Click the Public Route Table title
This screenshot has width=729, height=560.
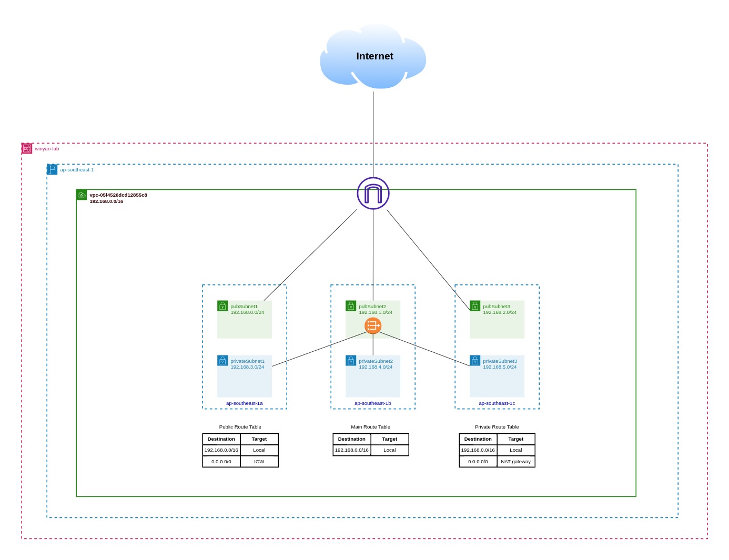click(x=240, y=427)
